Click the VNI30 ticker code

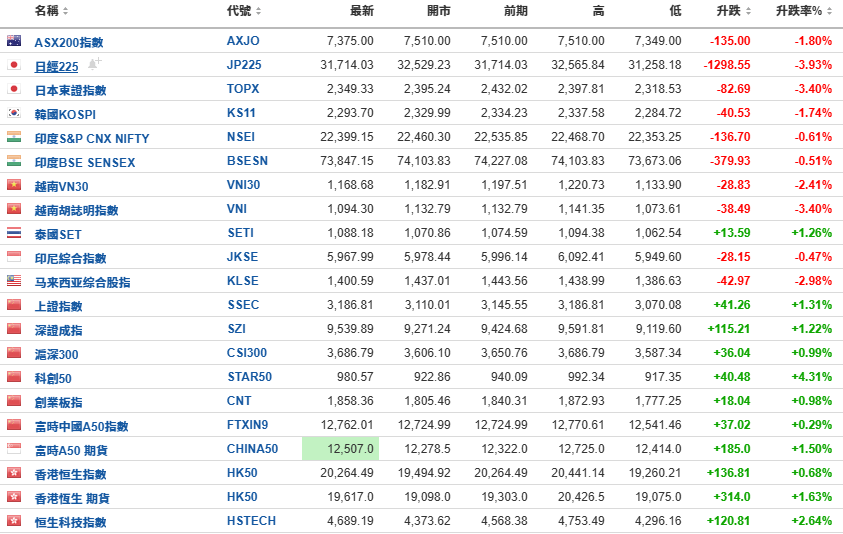(x=244, y=185)
